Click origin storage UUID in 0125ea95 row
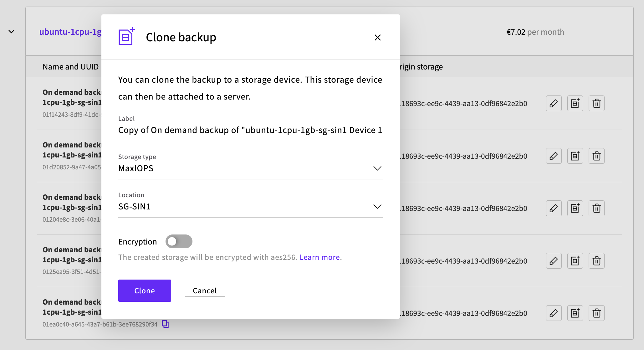Image resolution: width=644 pixels, height=350 pixels. pos(464,261)
